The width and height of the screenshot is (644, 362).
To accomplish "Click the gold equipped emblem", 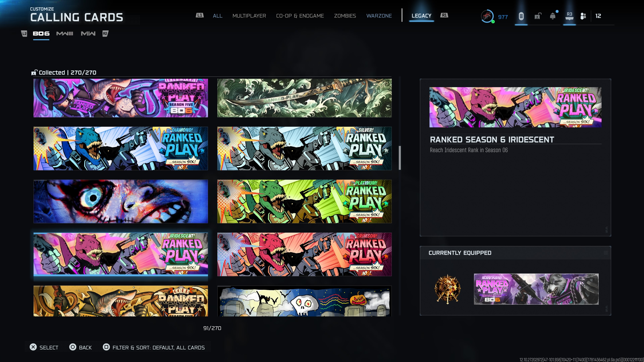I will 447,289.
